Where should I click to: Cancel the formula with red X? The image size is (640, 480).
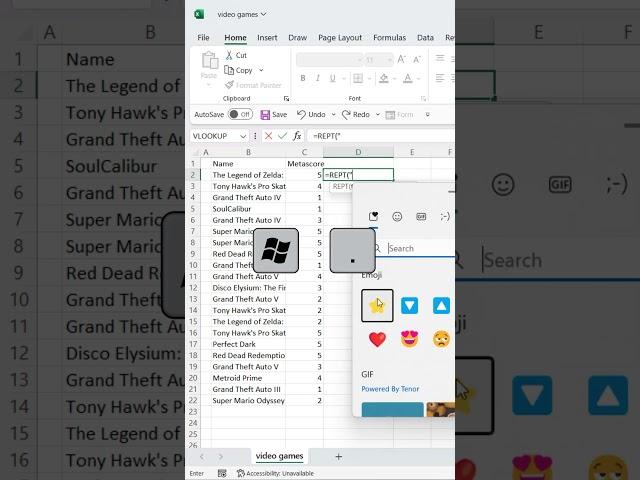(268, 136)
